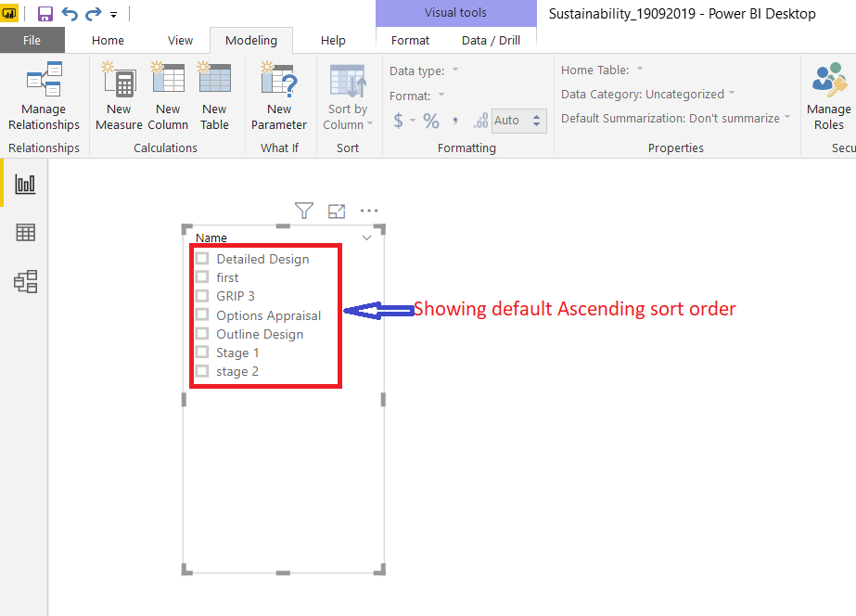
Task: Check the Outline Design checkbox
Action: point(202,333)
